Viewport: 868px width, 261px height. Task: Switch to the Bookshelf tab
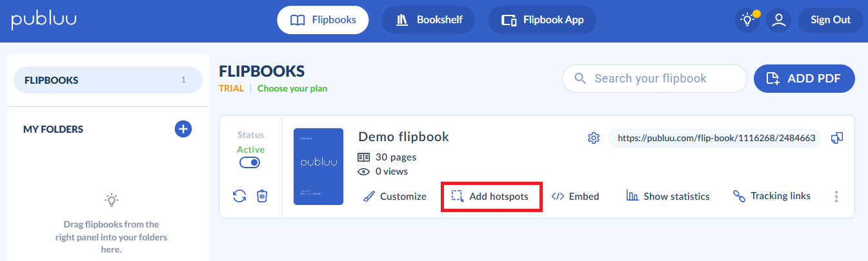click(428, 20)
